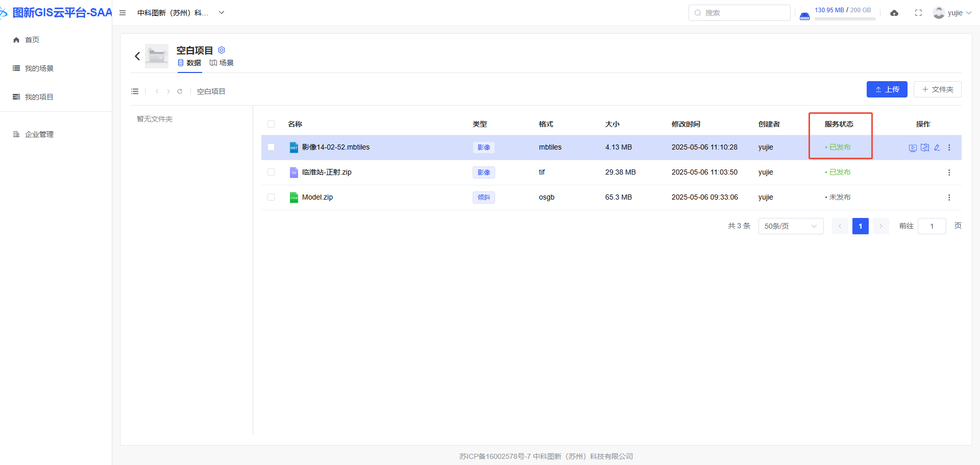
Task: Open the 50条/页 page size dropdown
Action: (791, 226)
